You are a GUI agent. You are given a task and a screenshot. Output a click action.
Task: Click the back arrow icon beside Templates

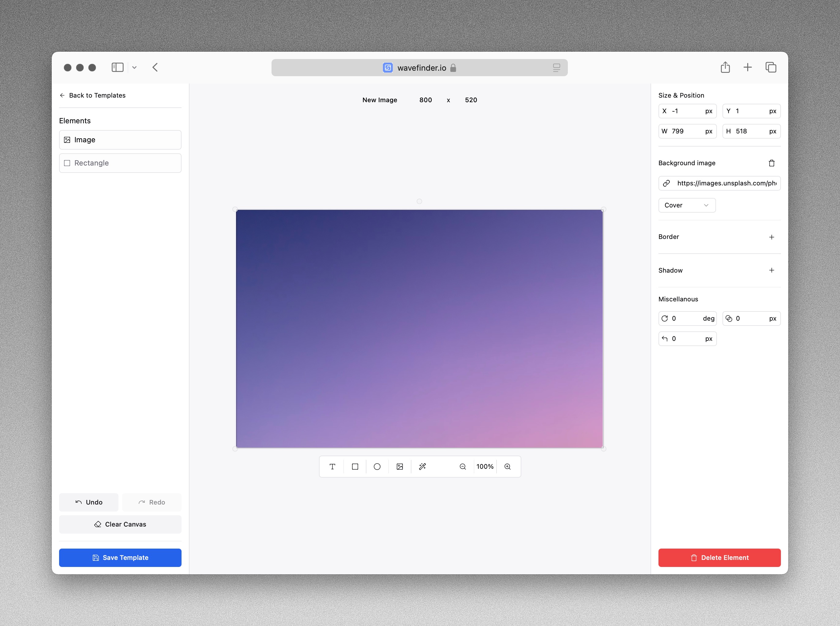(x=62, y=95)
